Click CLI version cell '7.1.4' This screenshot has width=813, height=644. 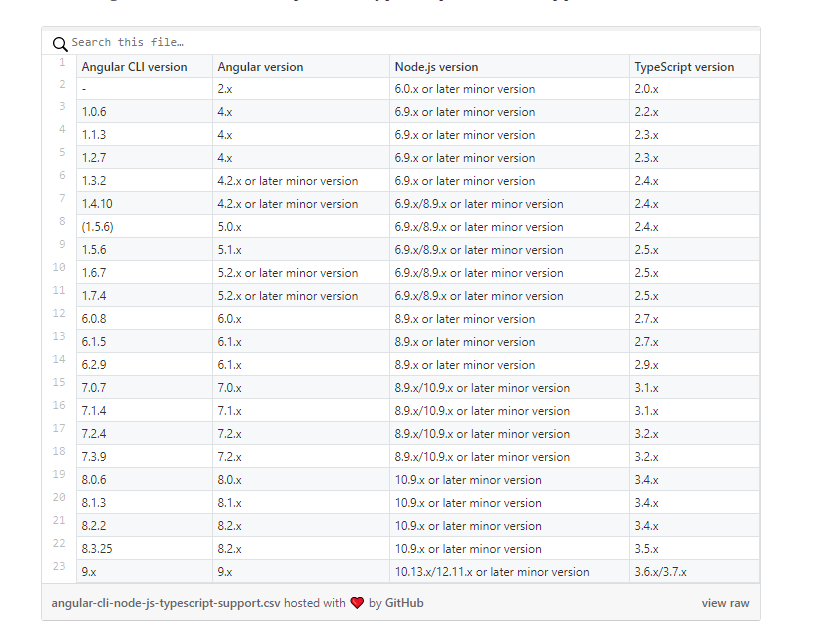tap(145, 411)
